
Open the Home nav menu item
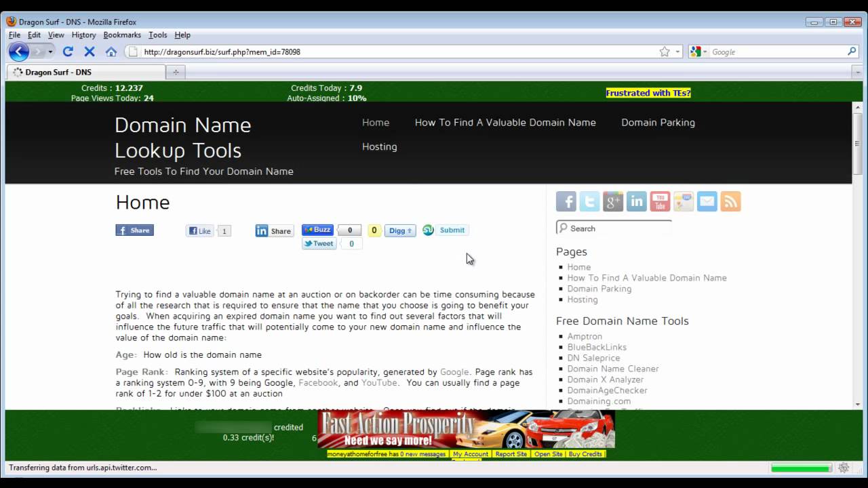(376, 122)
